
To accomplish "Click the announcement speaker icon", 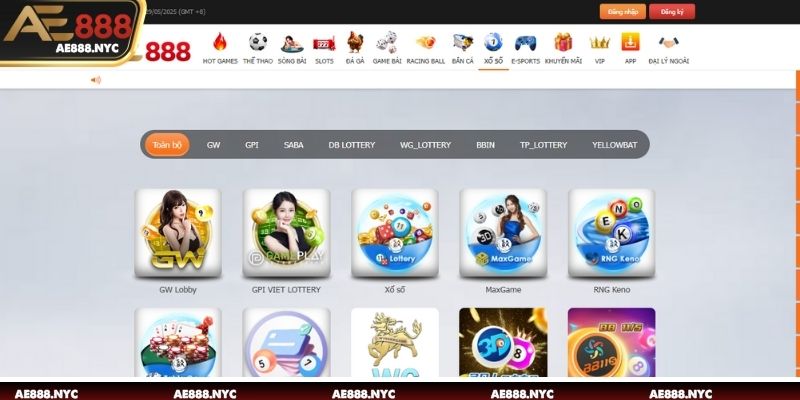I will pos(96,80).
